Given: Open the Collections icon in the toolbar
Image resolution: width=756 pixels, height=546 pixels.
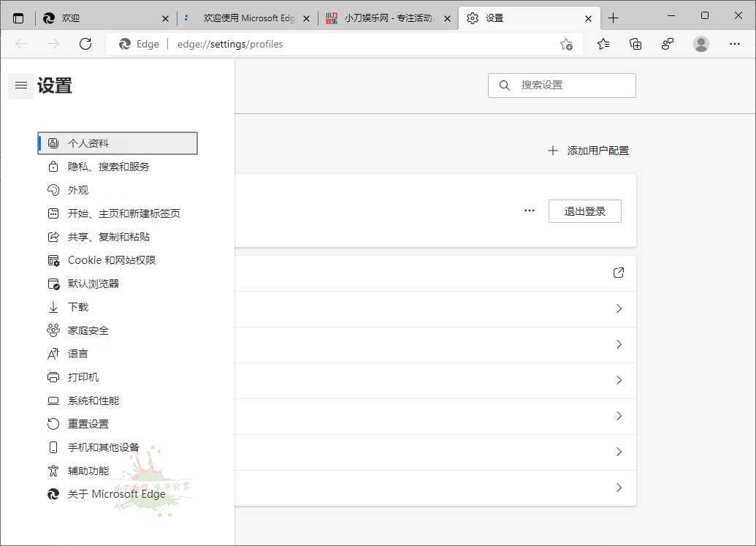Looking at the screenshot, I should (x=635, y=44).
